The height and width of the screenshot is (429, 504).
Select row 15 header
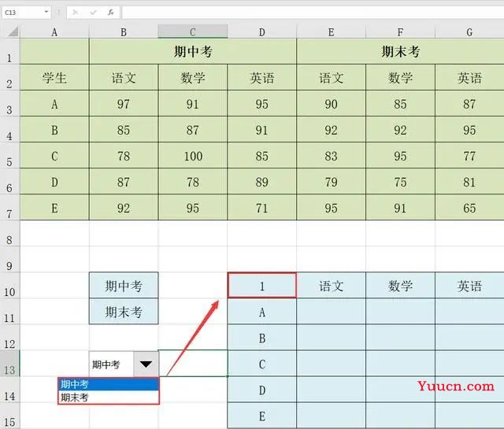(9, 416)
